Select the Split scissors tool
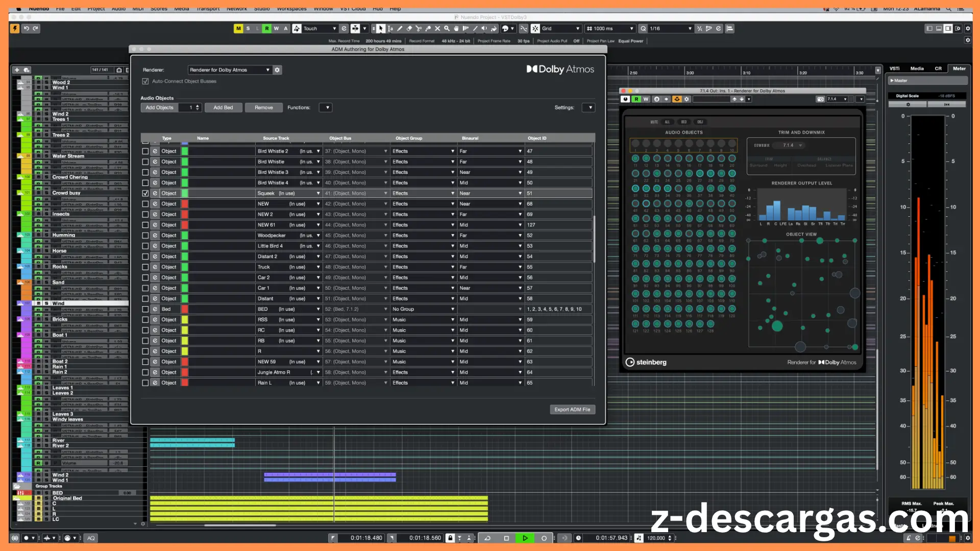The height and width of the screenshot is (551, 980). tap(419, 29)
